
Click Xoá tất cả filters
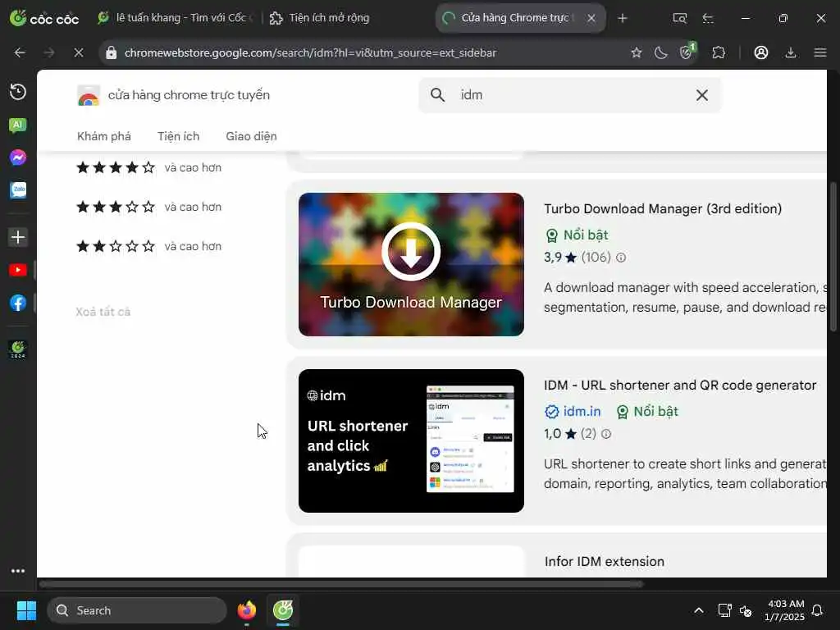(103, 312)
